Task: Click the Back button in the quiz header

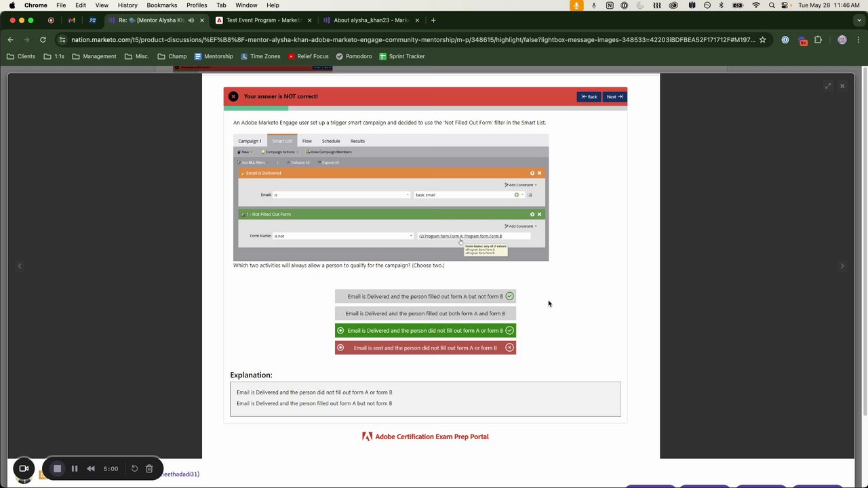Action: (589, 96)
